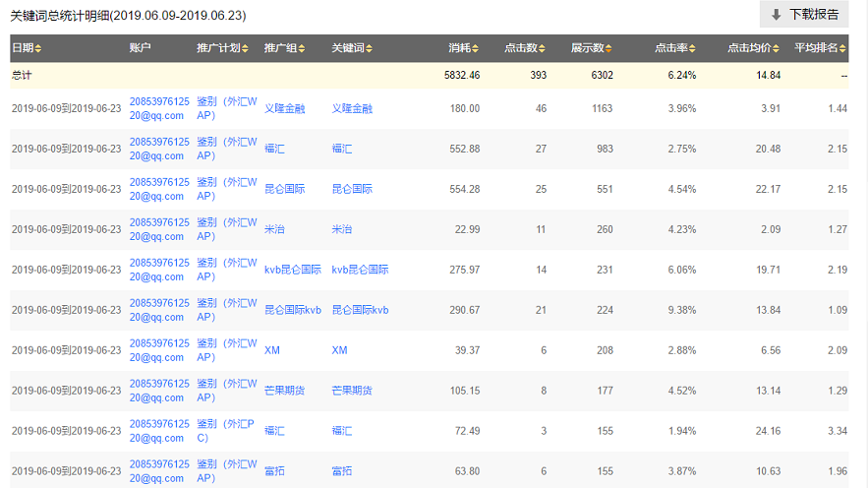Select average rank 3.34
Screen dimensions: 868x488
pos(838,431)
